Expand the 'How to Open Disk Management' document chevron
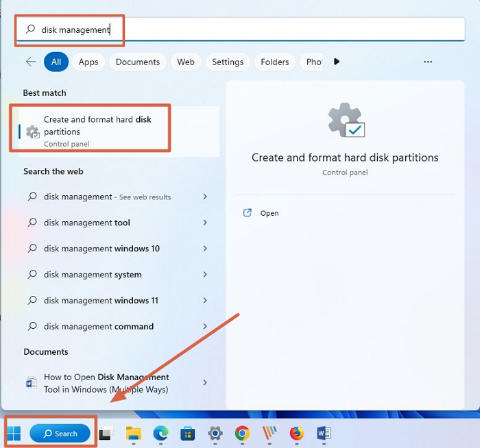The width and height of the screenshot is (480, 448). (205, 382)
